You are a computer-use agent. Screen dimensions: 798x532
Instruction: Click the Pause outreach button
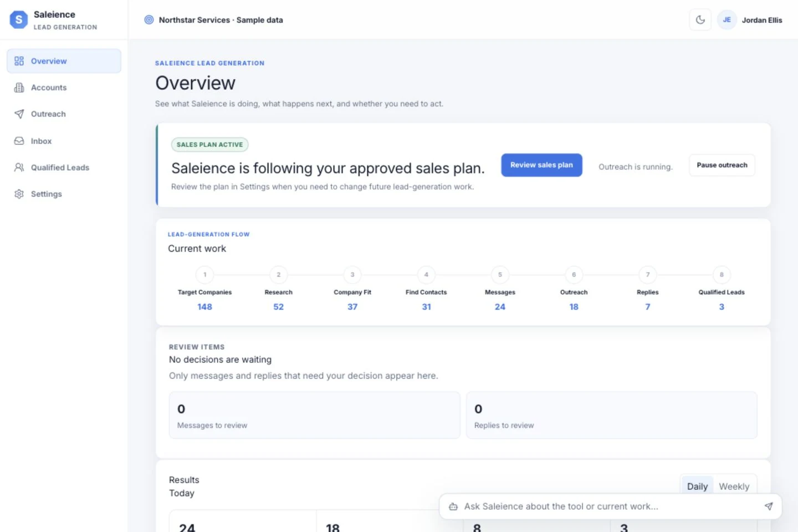(722, 165)
